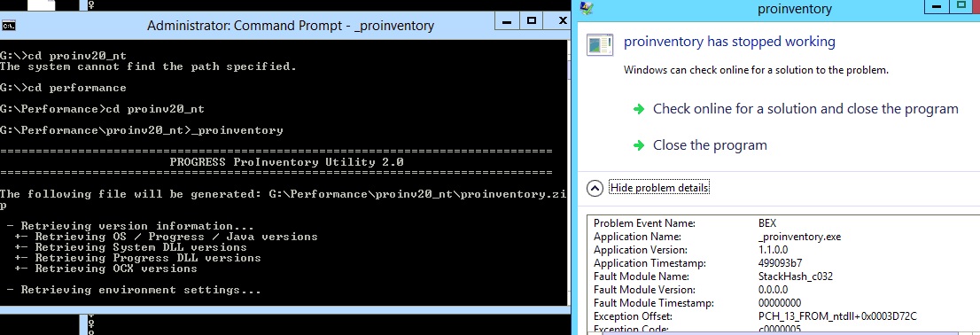Select the Problem Event Name value BEX
980x335 pixels.
pyautogui.click(x=766, y=223)
